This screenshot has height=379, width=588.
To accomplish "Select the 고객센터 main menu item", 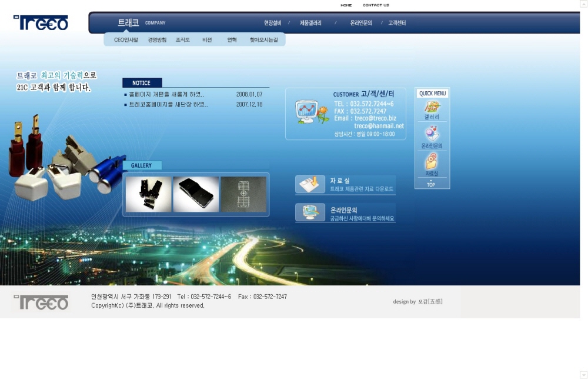I will 397,23.
